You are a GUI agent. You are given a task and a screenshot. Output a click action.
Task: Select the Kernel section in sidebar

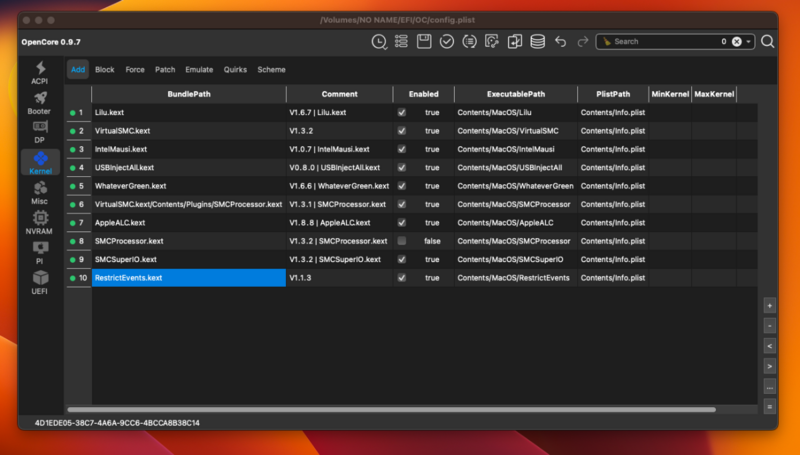click(40, 162)
